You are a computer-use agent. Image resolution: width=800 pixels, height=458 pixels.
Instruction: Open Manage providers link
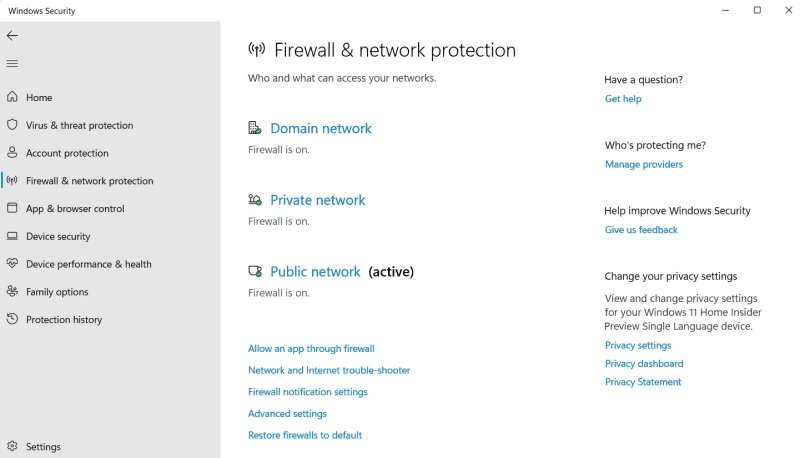(x=644, y=164)
